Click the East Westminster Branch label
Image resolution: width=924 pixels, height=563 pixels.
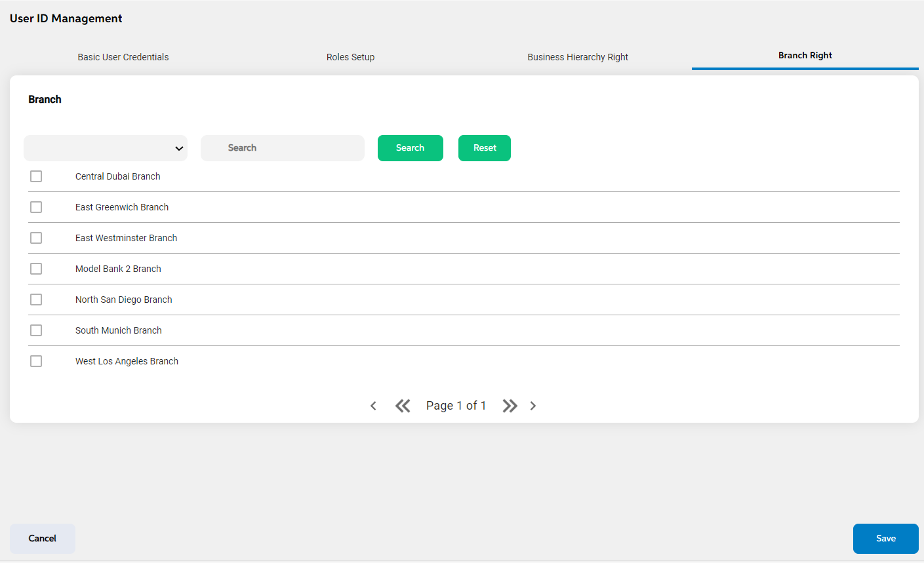click(127, 238)
